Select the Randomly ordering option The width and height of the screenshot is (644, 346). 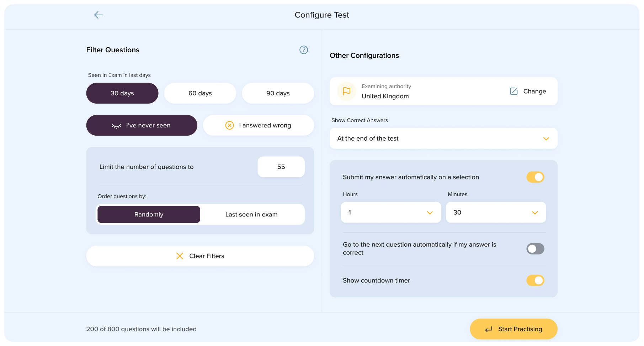point(149,215)
